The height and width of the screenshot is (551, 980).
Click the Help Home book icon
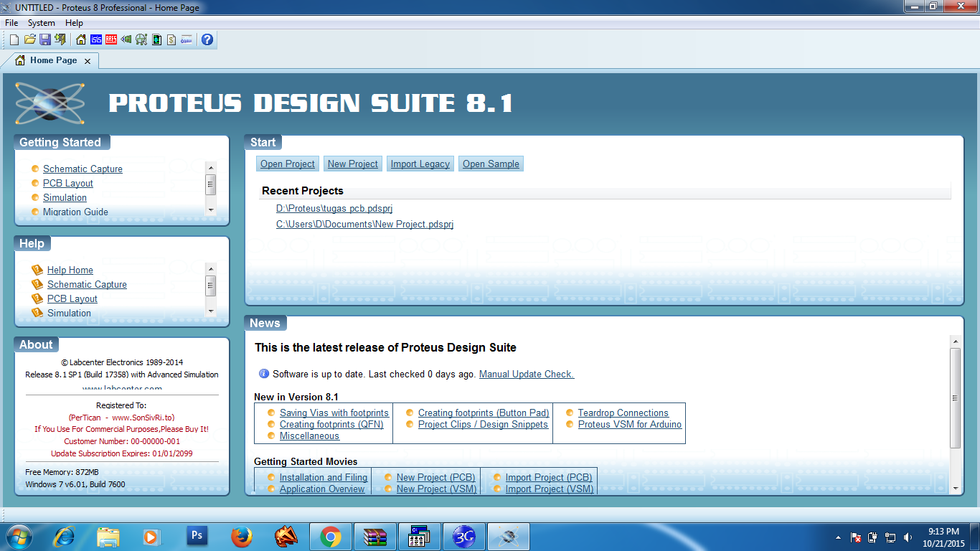[x=37, y=270]
